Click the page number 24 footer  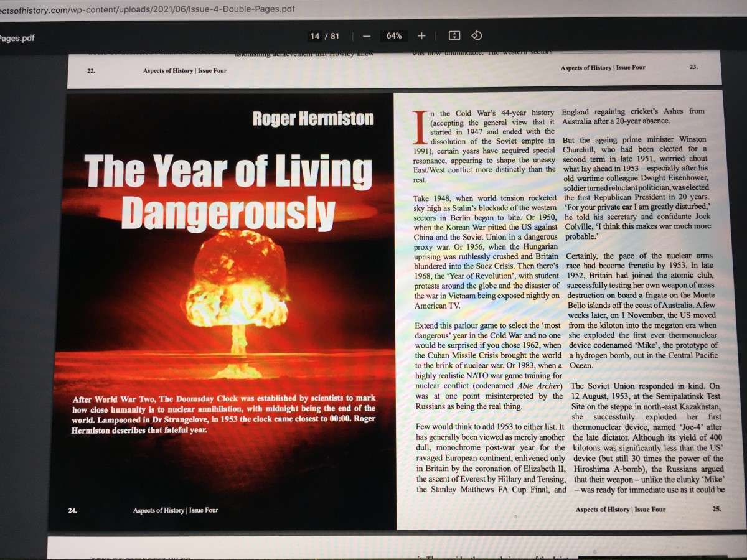pyautogui.click(x=73, y=510)
